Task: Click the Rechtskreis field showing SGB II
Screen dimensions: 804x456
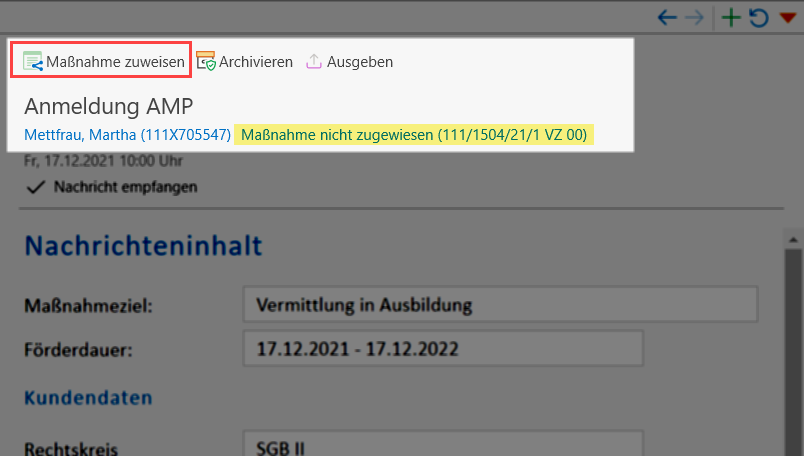Action: click(443, 443)
